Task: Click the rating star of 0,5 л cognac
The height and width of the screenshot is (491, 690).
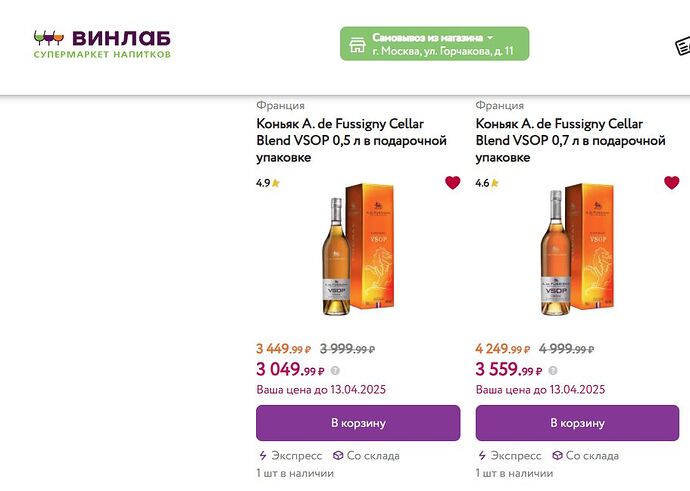Action: point(275,184)
